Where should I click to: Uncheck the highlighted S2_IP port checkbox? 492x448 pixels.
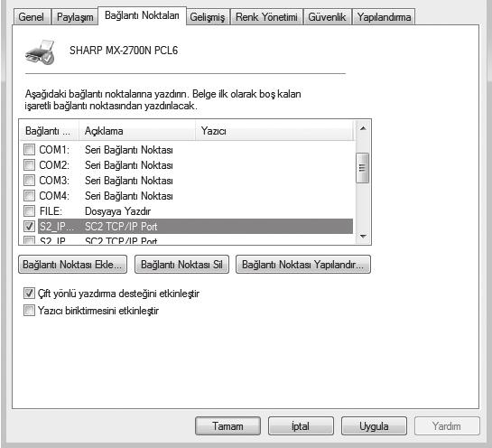[29, 226]
